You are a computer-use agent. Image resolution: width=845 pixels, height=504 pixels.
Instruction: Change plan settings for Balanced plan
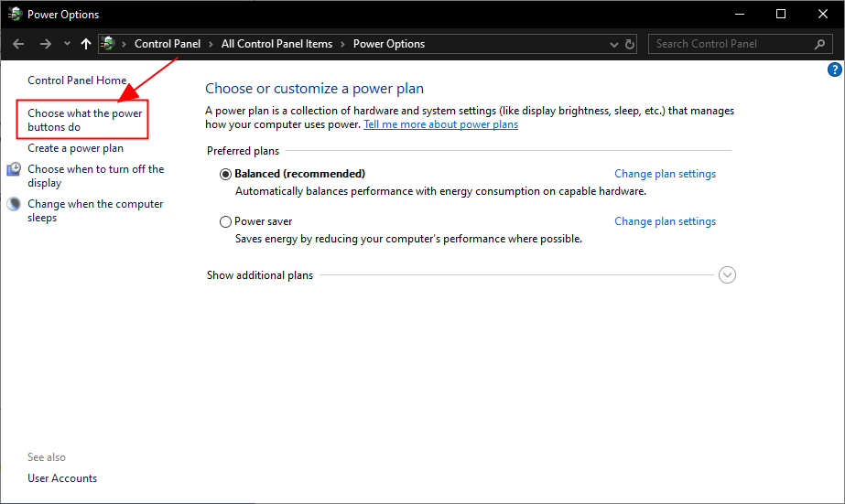pyautogui.click(x=665, y=174)
